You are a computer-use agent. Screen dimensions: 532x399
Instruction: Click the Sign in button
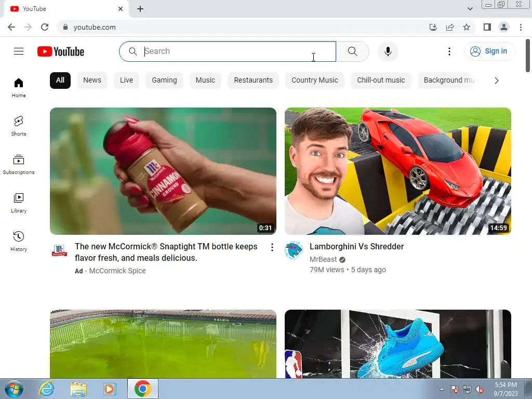[489, 51]
